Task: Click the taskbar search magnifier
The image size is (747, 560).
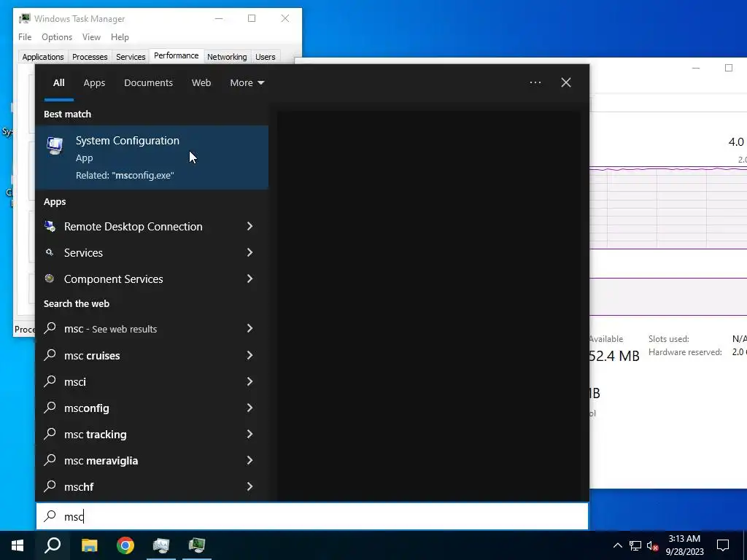Action: coord(53,545)
